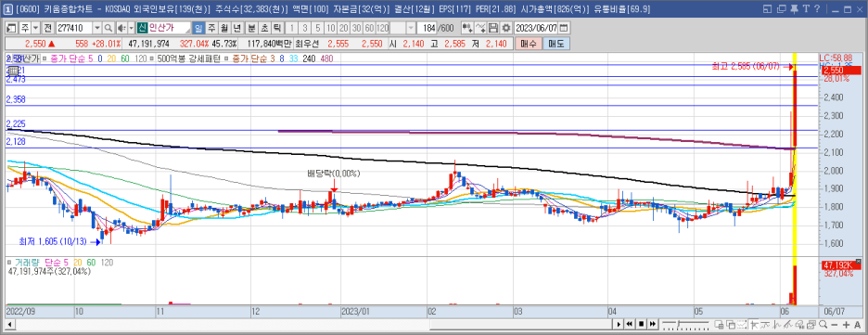
Task: Click the zoom magnifier icon in bottom bar
Action: (x=823, y=324)
